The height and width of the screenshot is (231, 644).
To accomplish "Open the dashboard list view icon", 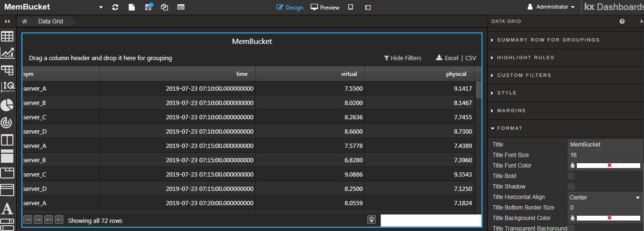I will coord(181,7).
